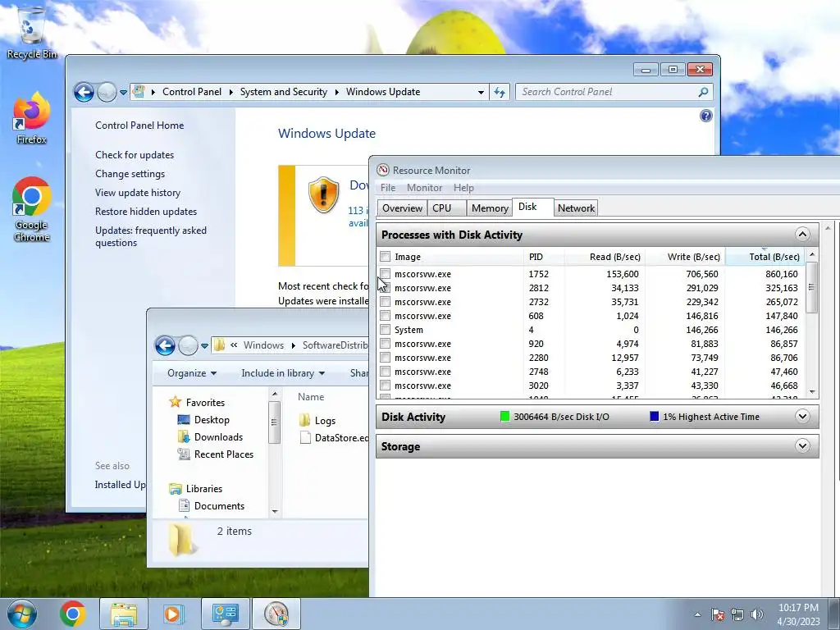Image resolution: width=840 pixels, height=630 pixels.
Task: Open Change settings link
Action: 130,174
